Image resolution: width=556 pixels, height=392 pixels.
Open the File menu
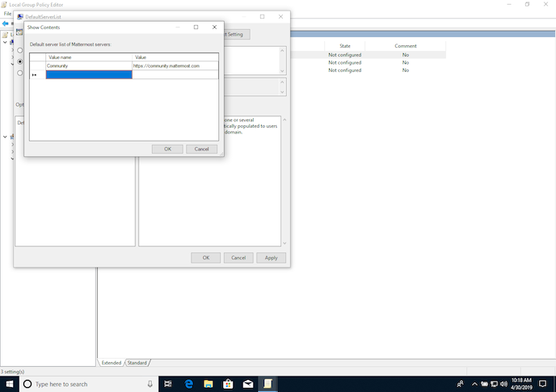point(7,14)
